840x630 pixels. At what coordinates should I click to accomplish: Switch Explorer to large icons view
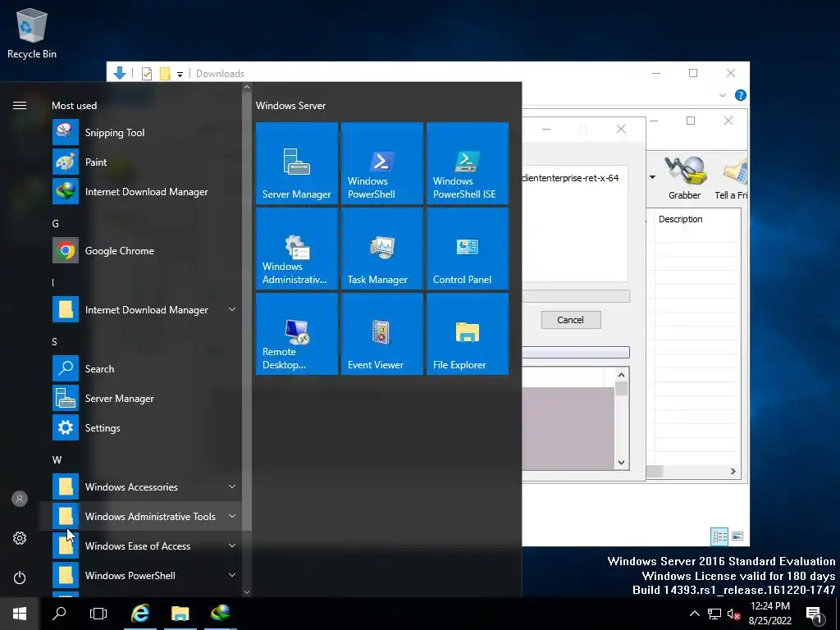[x=737, y=536]
